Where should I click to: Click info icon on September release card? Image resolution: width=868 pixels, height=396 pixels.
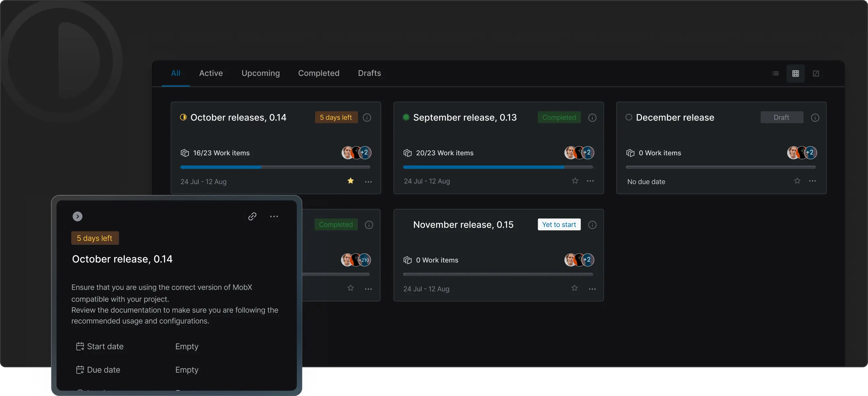[592, 117]
